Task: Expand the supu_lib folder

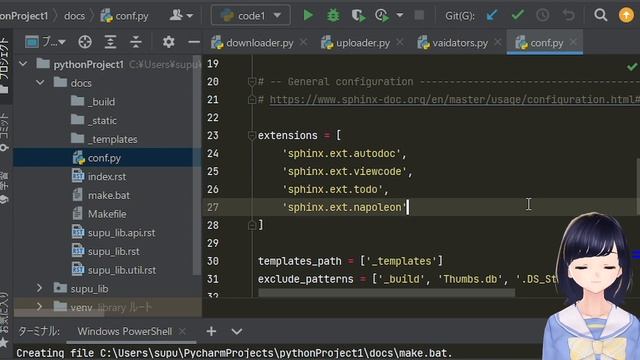Action: coord(39,288)
